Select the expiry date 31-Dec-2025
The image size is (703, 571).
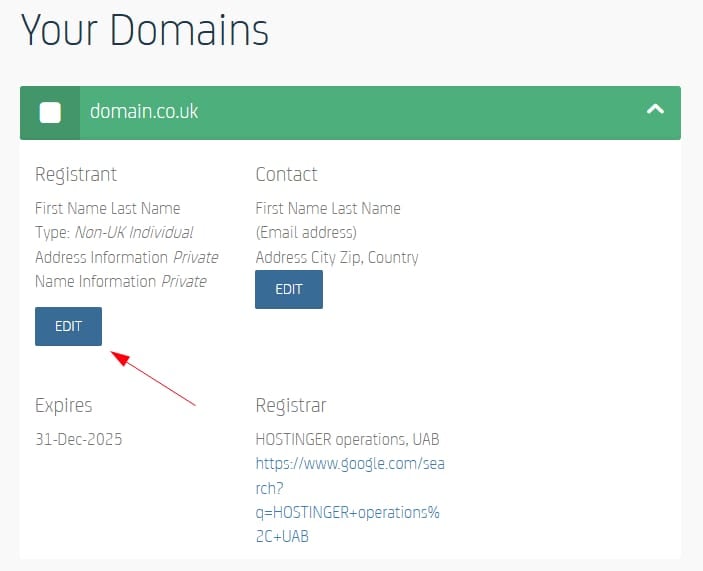(x=78, y=439)
